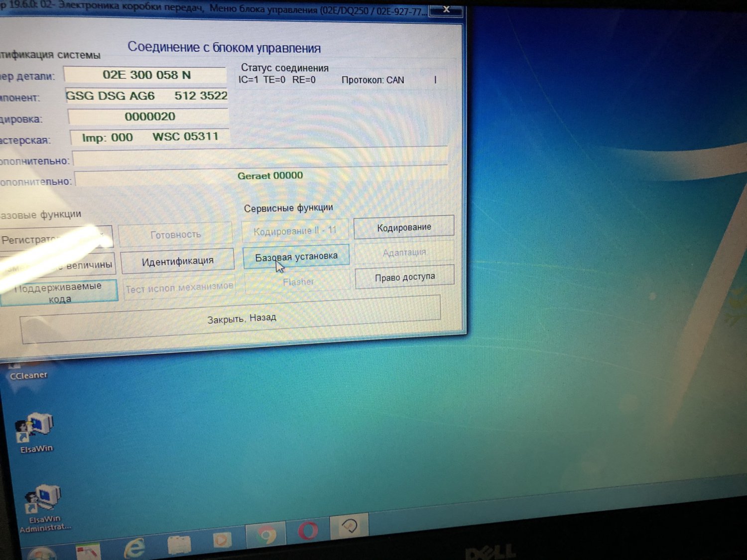Click the disabled Flasher button
747x560 pixels.
(298, 282)
